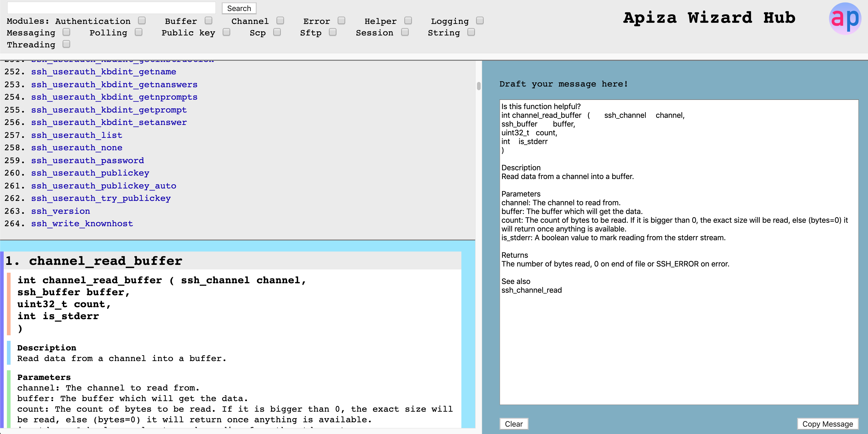Check the Messaging module checkbox
The image size is (868, 434).
click(66, 32)
